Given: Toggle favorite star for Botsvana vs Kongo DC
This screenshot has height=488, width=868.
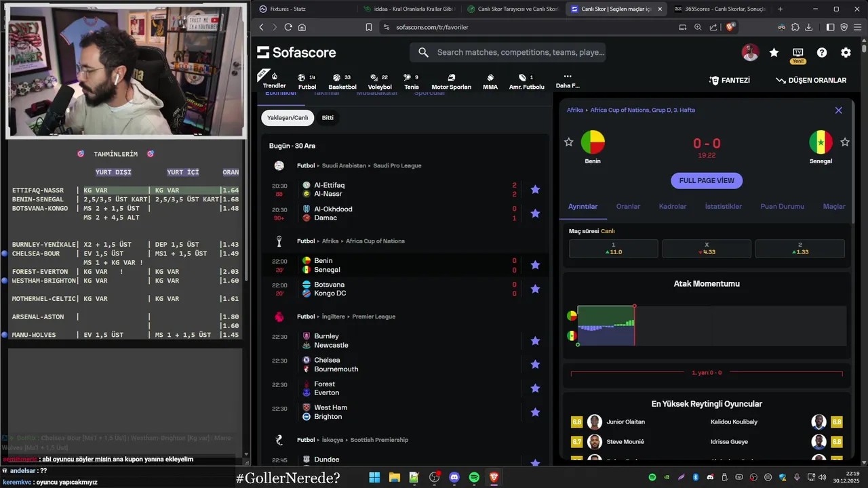Looking at the screenshot, I should pyautogui.click(x=535, y=289).
